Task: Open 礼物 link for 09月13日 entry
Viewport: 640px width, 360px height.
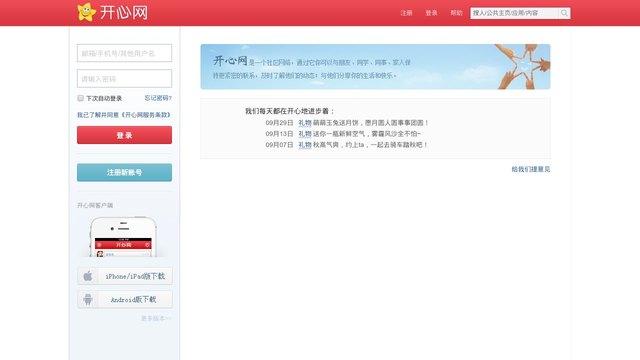Action: [304, 134]
